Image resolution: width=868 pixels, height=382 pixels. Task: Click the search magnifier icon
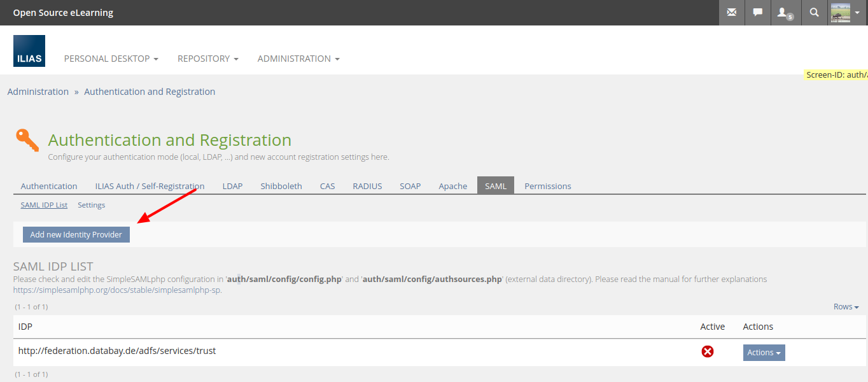pos(814,12)
